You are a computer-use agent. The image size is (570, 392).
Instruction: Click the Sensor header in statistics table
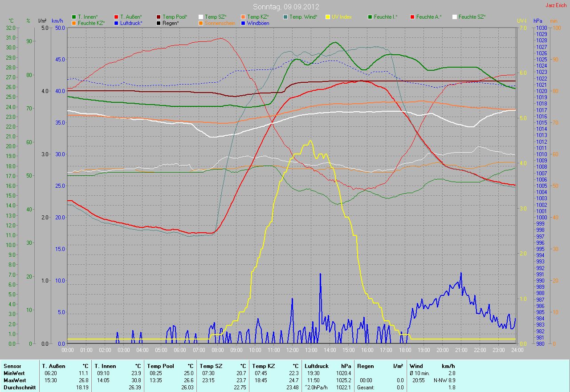point(12,366)
